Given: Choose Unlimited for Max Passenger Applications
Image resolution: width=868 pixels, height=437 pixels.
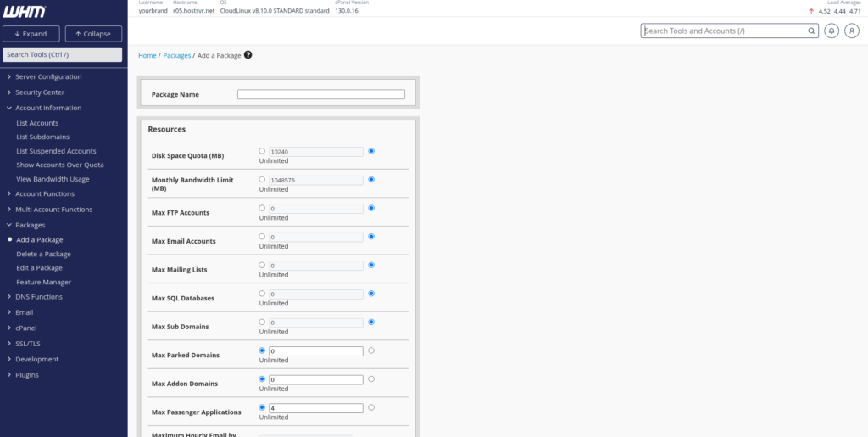Looking at the screenshot, I should (371, 407).
